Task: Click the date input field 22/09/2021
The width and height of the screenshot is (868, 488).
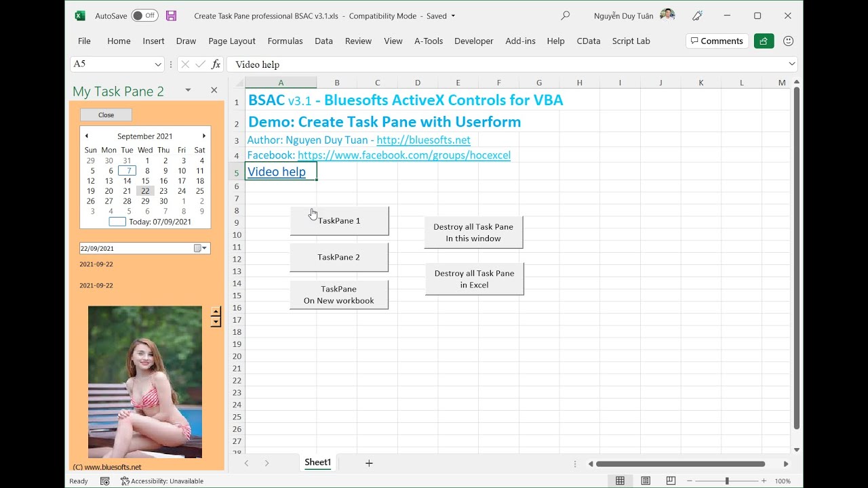Action: (x=136, y=248)
